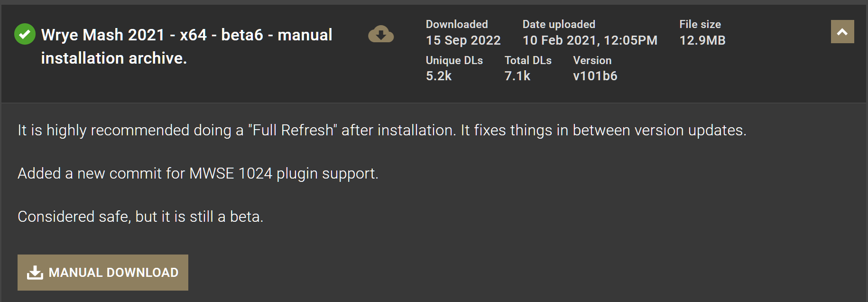Click the 12.9MB file size value
868x302 pixels.
click(x=702, y=40)
